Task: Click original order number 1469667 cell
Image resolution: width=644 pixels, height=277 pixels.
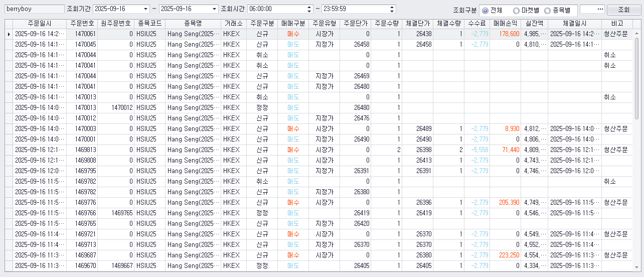Action: (x=116, y=265)
